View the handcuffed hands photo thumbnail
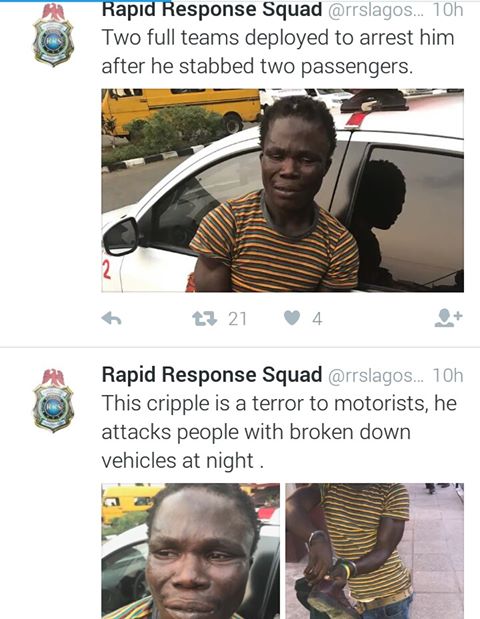Image resolution: width=480 pixels, height=619 pixels. click(375, 551)
